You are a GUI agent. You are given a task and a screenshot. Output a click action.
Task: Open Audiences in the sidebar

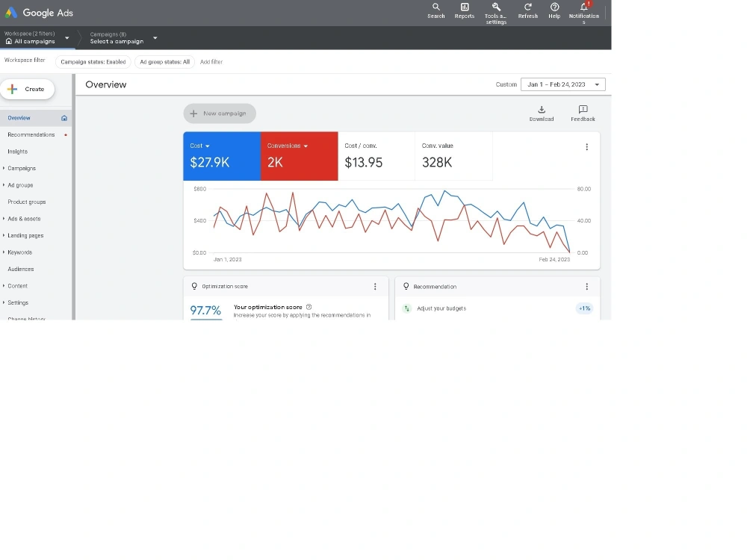pyautogui.click(x=21, y=269)
